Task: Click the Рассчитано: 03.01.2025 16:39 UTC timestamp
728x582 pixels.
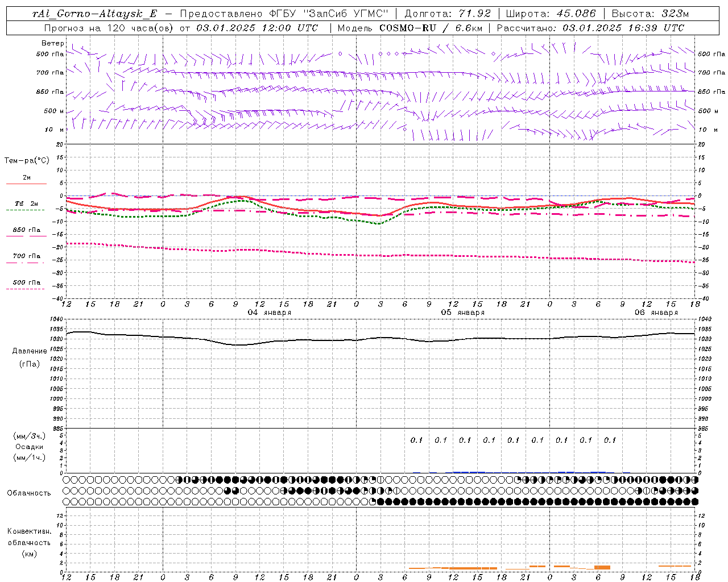Action: coord(590,28)
